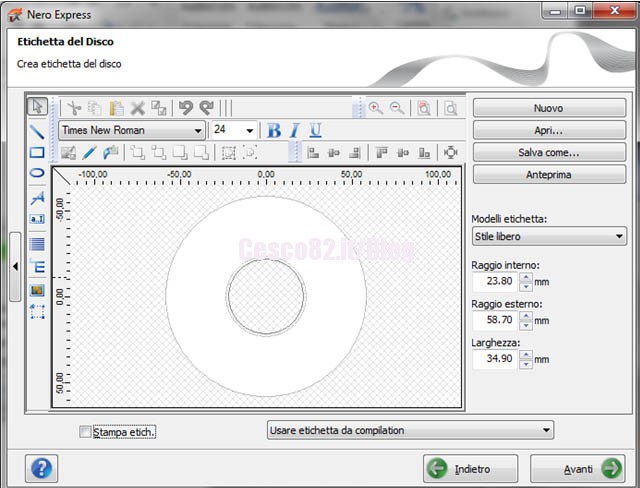Screen dimensions: 640x488
Task: Click the Larghezza value field
Action: [495, 359]
